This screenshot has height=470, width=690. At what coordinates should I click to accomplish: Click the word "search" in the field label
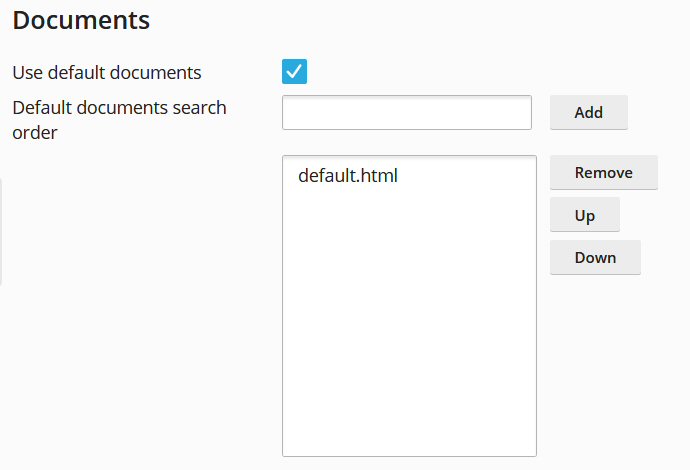pos(199,108)
